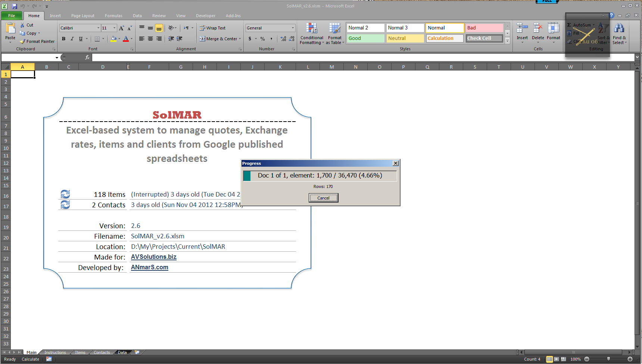642x364 pixels.
Task: Toggle Merge & Center
Action: 218,39
